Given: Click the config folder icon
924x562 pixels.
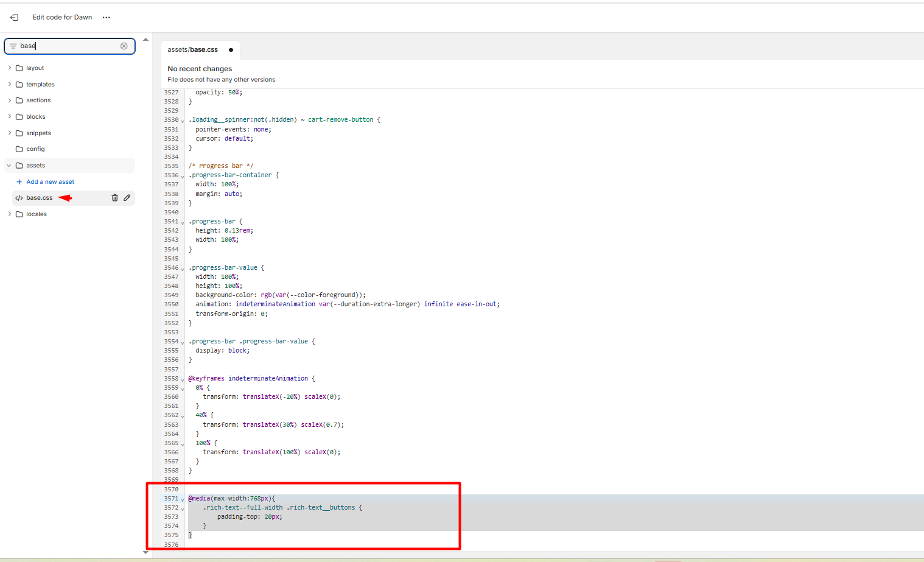Looking at the screenshot, I should coord(19,149).
